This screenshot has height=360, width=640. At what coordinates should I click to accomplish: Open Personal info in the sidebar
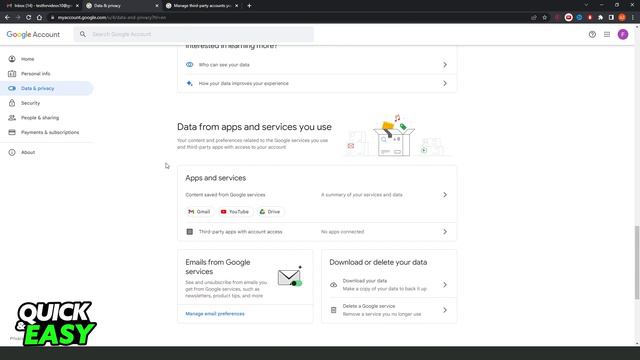(36, 73)
